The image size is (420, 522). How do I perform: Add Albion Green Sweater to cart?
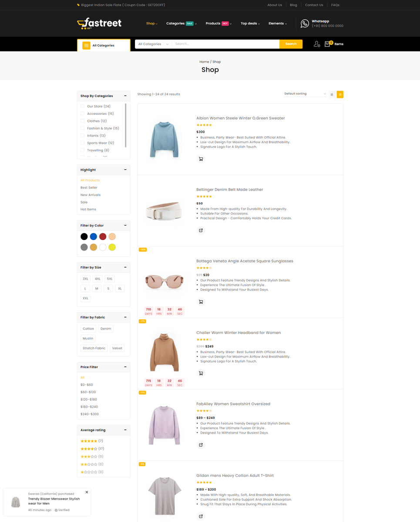tap(201, 159)
